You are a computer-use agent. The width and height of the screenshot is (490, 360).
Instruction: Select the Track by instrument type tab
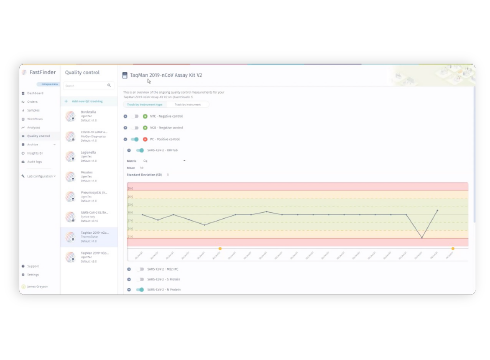pos(145,105)
